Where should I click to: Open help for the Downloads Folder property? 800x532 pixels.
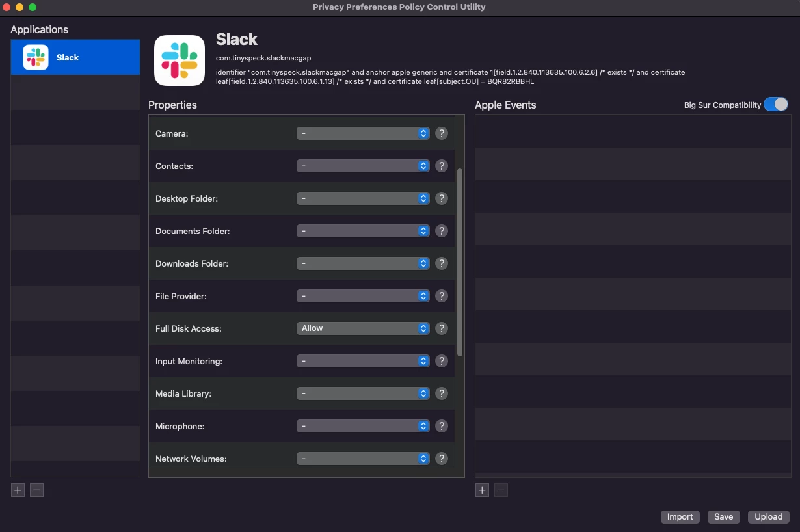click(x=442, y=263)
